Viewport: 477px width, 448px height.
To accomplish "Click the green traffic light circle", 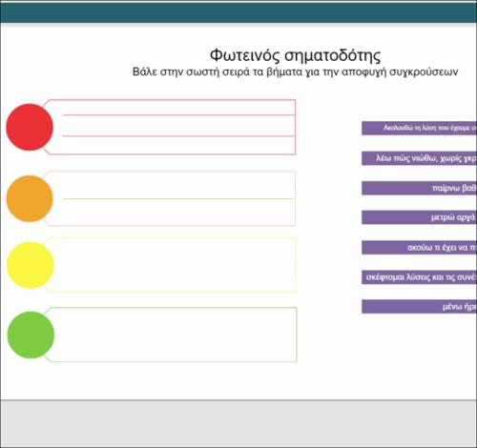I will pyautogui.click(x=31, y=335).
